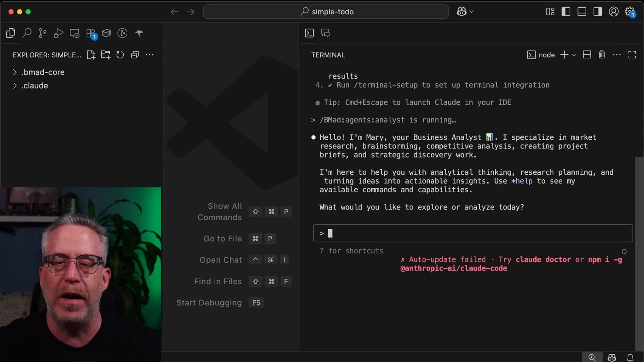Image resolution: width=644 pixels, height=362 pixels.
Task: Switch to the Terminal panel tab
Action: click(309, 33)
